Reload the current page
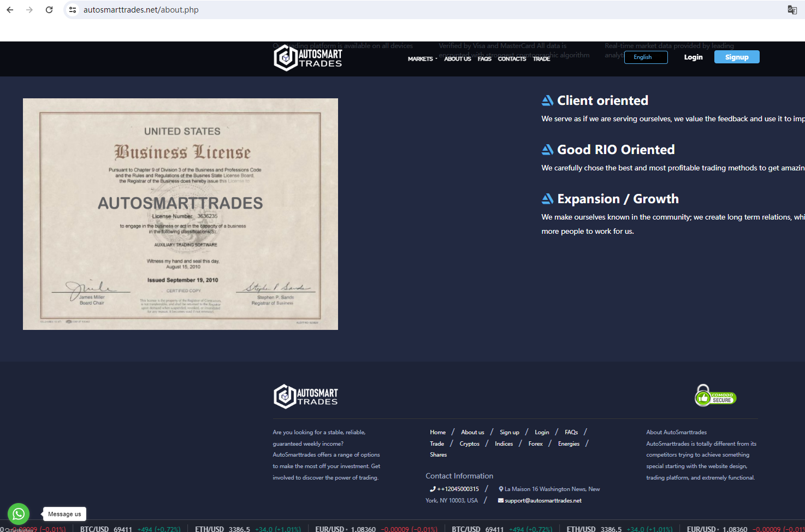 49,10
